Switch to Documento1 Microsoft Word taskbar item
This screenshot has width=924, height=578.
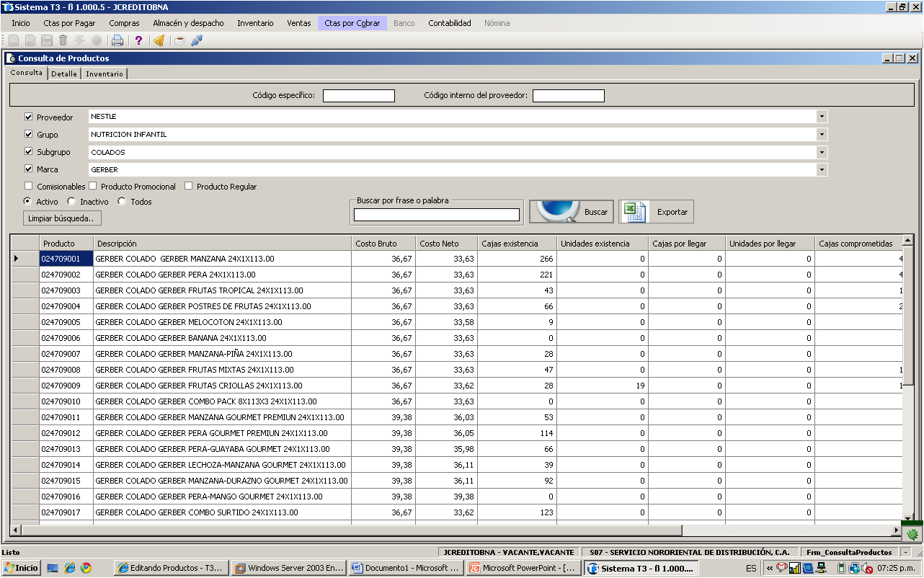tap(407, 568)
